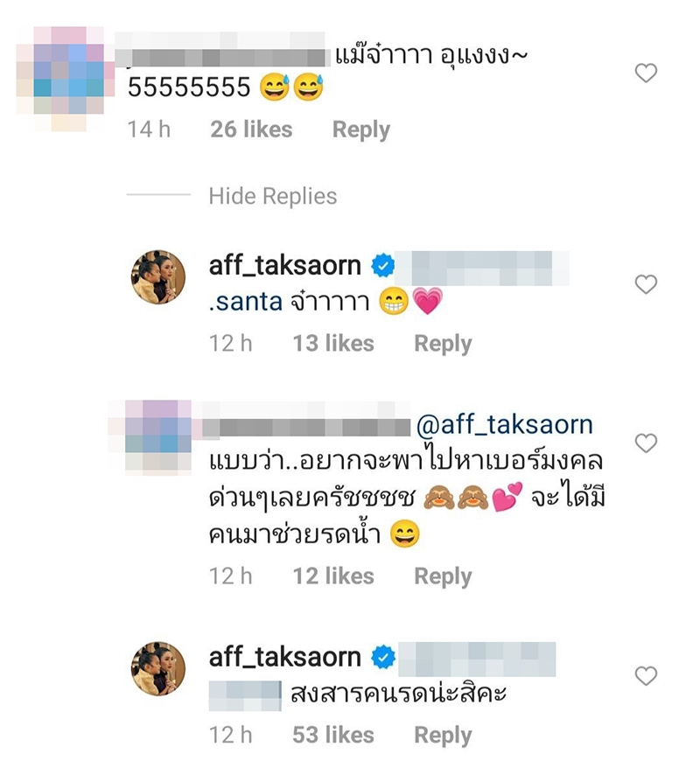Open the first aff_taksaorn profile picture
700x782 pixels.
click(158, 277)
